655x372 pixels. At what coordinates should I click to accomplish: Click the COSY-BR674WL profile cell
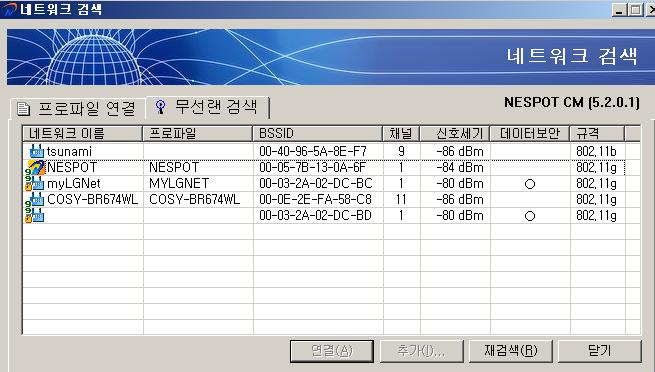pyautogui.click(x=194, y=199)
